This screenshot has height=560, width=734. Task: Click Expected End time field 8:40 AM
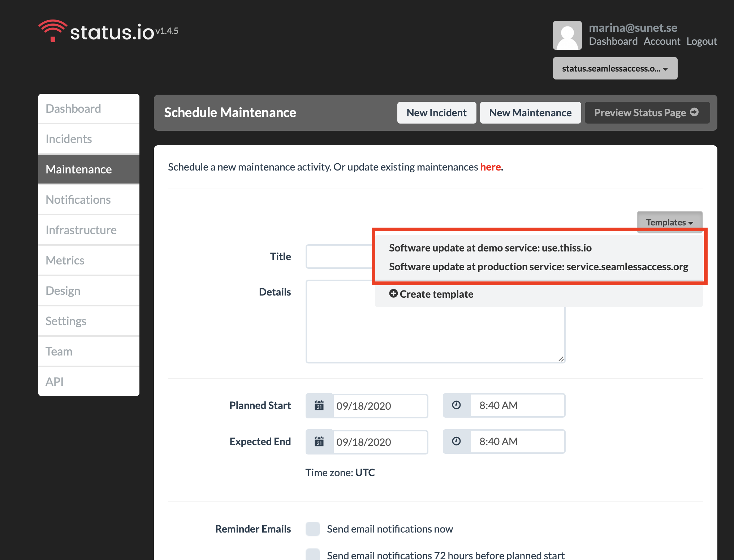point(518,441)
